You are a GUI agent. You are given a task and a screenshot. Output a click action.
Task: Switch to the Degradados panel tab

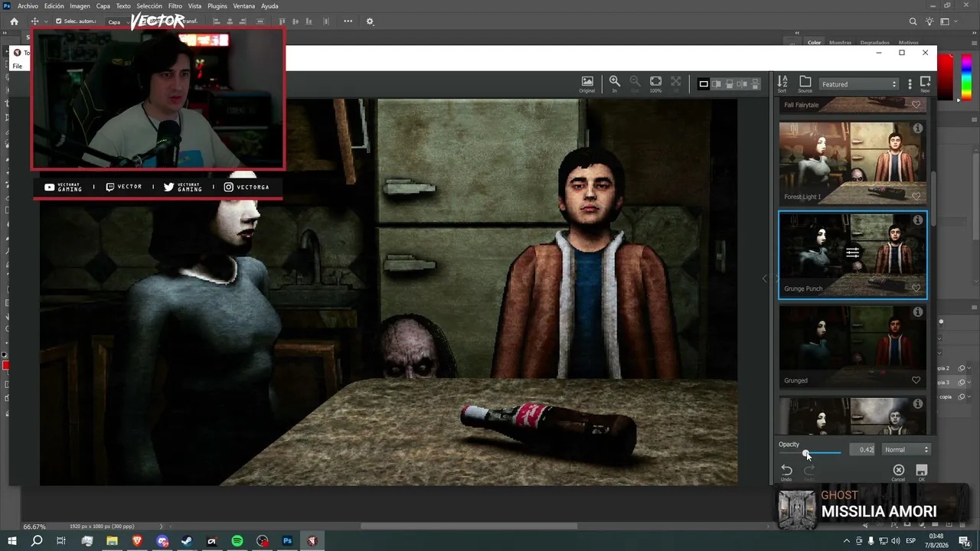[x=874, y=43]
